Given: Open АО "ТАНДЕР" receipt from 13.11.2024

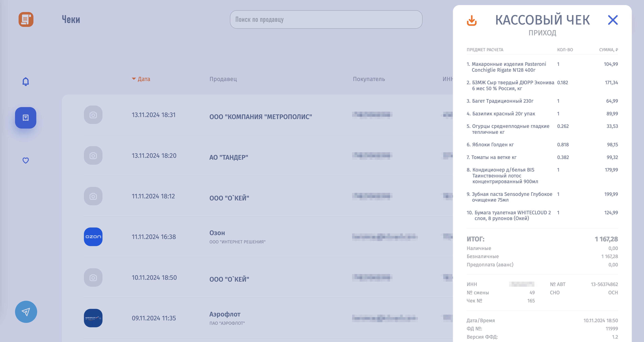Looking at the screenshot, I should (228, 157).
